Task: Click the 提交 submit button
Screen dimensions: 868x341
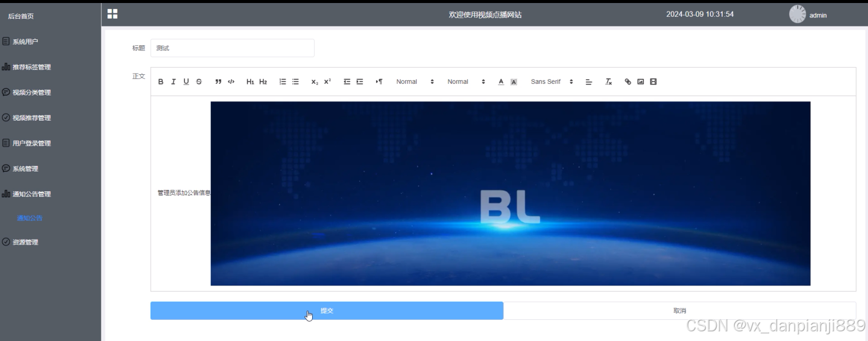Action: pos(327,310)
